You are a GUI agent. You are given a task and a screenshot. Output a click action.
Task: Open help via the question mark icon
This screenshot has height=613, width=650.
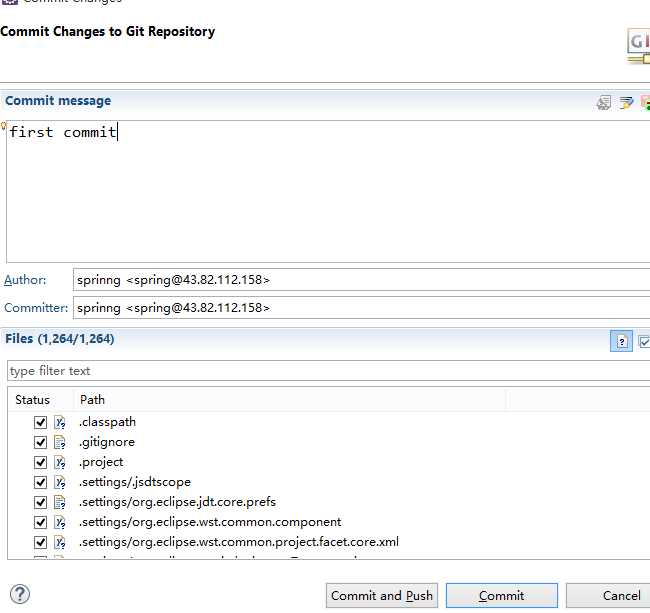(18, 594)
